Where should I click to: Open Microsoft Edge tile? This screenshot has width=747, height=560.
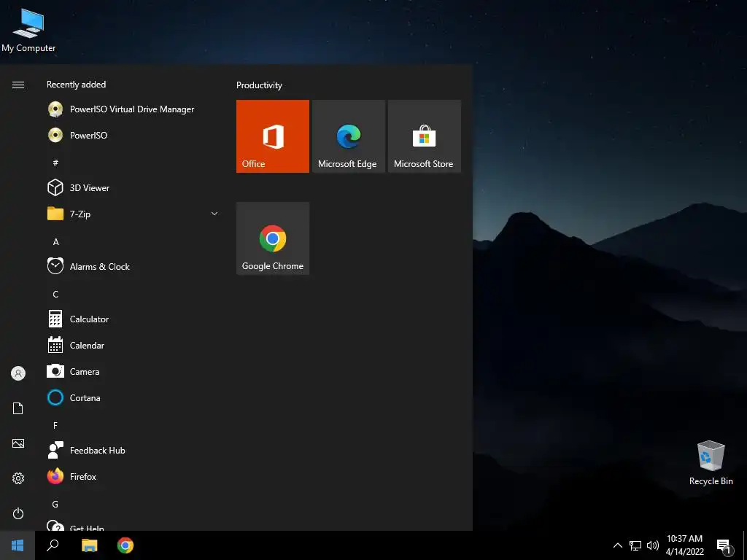[348, 136]
